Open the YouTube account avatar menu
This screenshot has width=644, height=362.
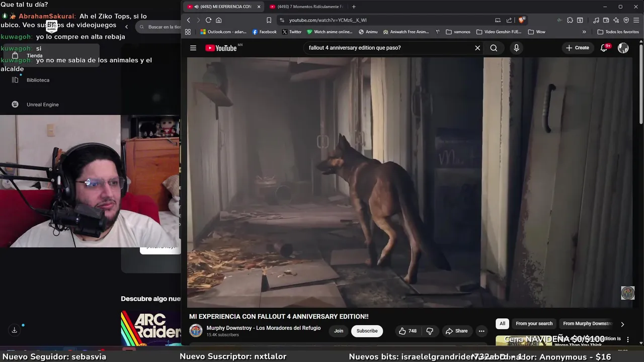[623, 48]
